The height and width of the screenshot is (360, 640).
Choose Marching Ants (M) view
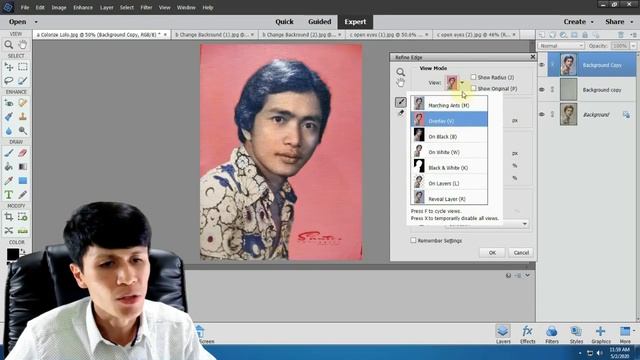tap(449, 104)
